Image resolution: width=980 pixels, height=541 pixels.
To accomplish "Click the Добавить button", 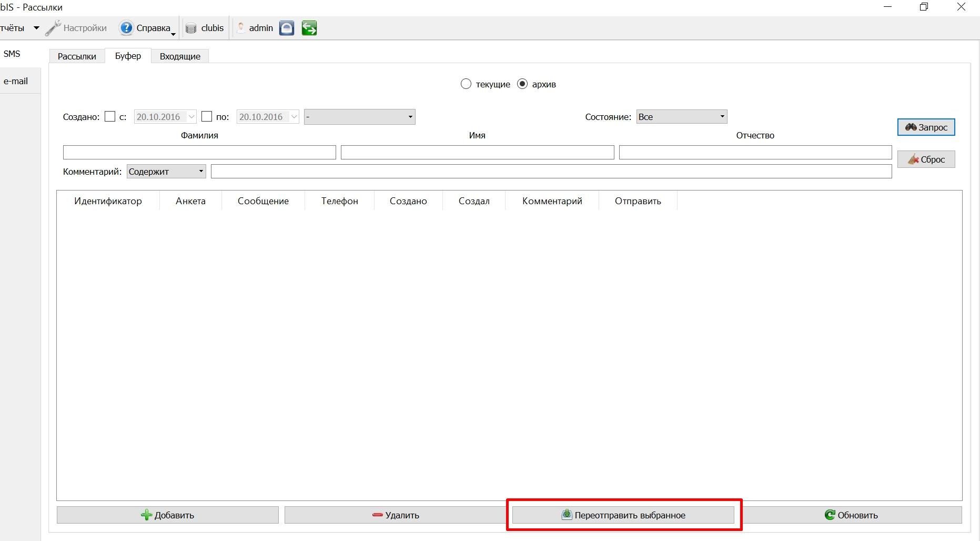I will point(168,515).
